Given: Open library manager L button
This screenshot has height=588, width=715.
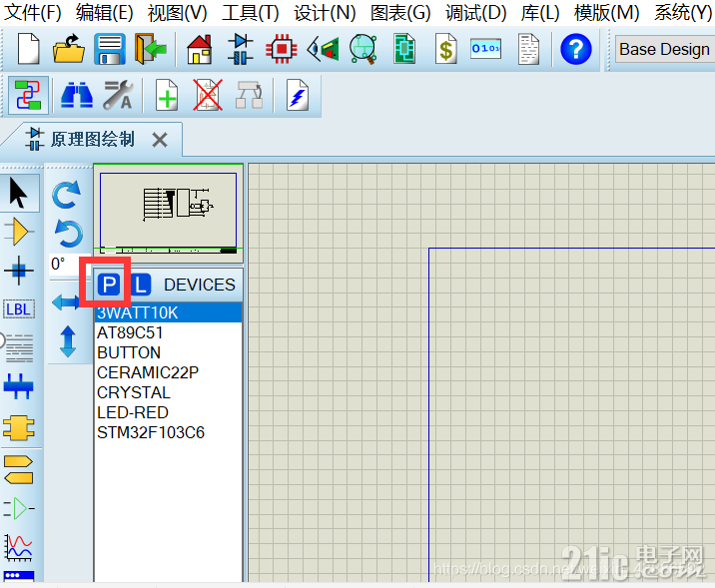Looking at the screenshot, I should [141, 285].
